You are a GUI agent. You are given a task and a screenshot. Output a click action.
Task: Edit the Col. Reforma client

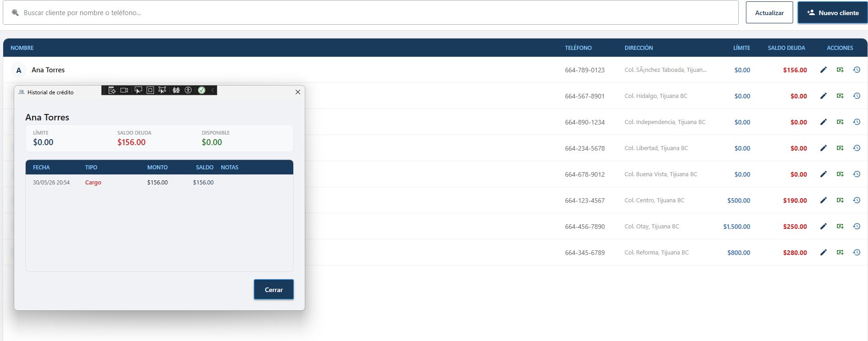(824, 253)
